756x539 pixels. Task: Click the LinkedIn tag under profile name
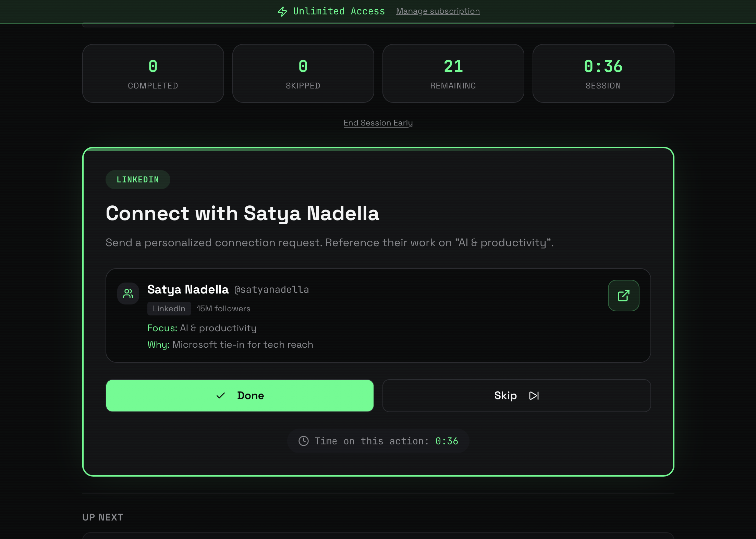pos(169,309)
